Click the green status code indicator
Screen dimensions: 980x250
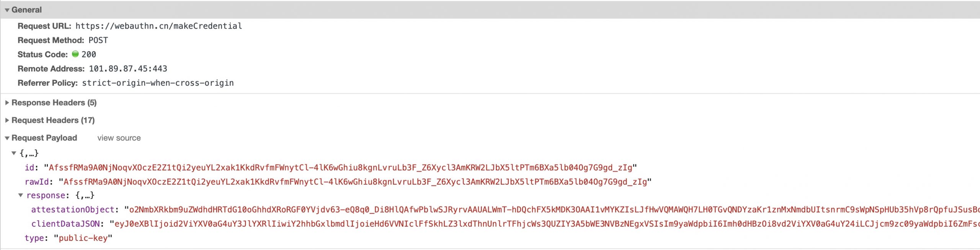click(75, 54)
